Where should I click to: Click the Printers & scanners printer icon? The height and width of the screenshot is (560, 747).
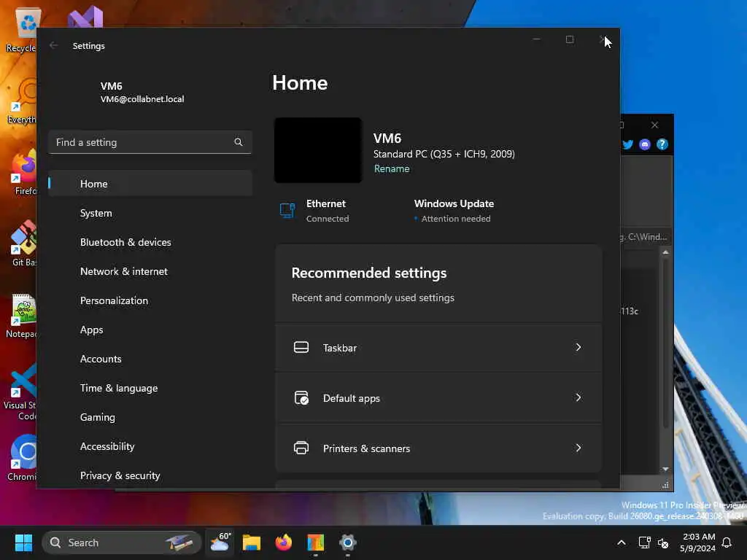point(301,448)
